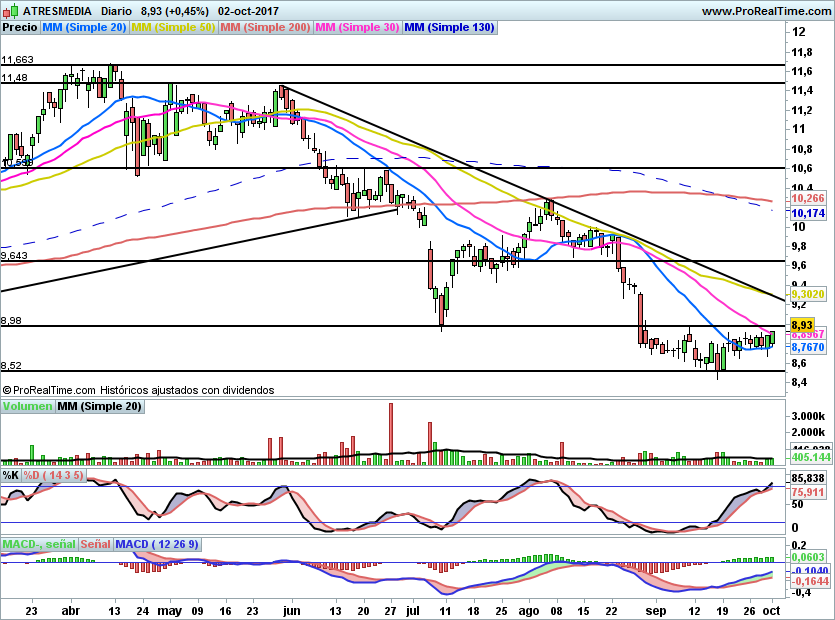Click the 2.000k volume axis label
The height and width of the screenshot is (620, 835).
coord(808,432)
